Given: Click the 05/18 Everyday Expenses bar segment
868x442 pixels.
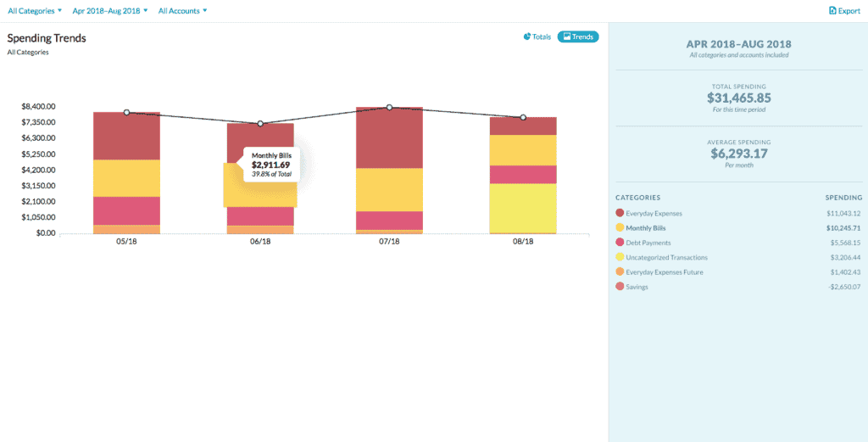Looking at the screenshot, I should (x=127, y=137).
